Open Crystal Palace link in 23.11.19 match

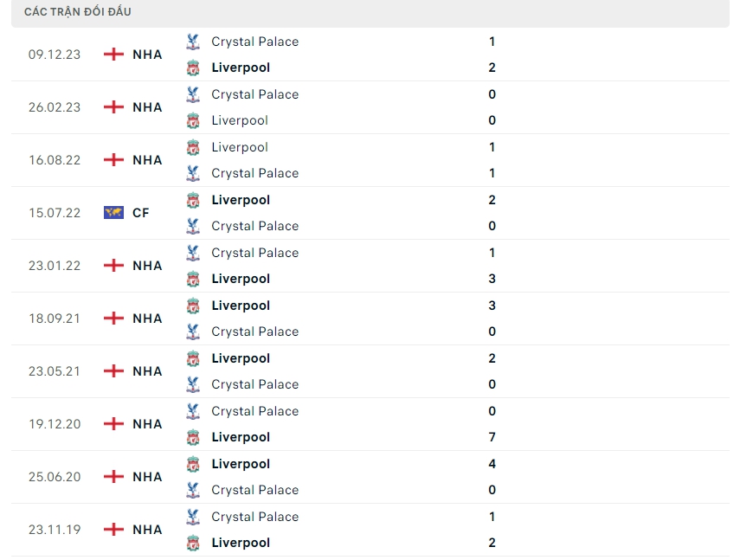click(x=254, y=517)
